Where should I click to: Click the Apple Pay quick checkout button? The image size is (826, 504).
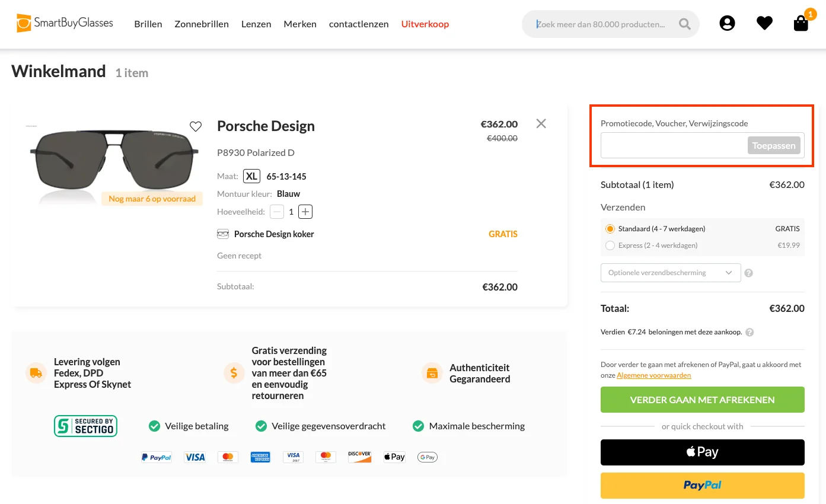(702, 452)
